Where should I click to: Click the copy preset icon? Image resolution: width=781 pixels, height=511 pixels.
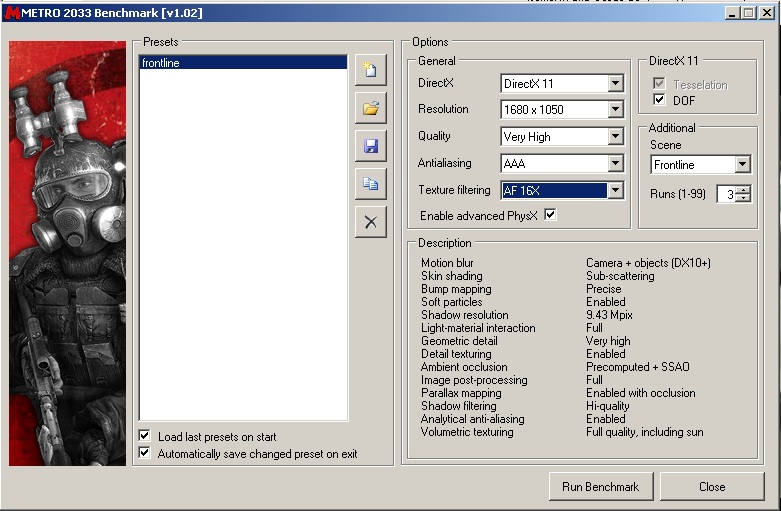370,184
